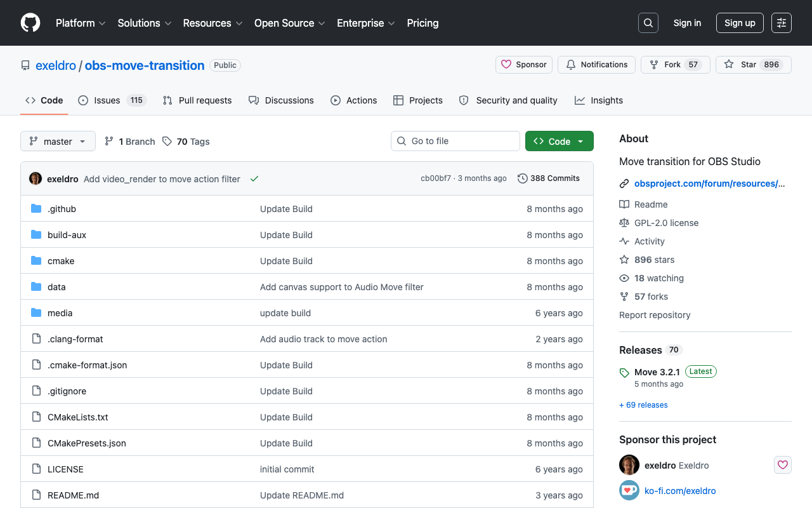Viewport: 812px width, 508px height.
Task: Switch to the Discussions tab
Action: 281,100
